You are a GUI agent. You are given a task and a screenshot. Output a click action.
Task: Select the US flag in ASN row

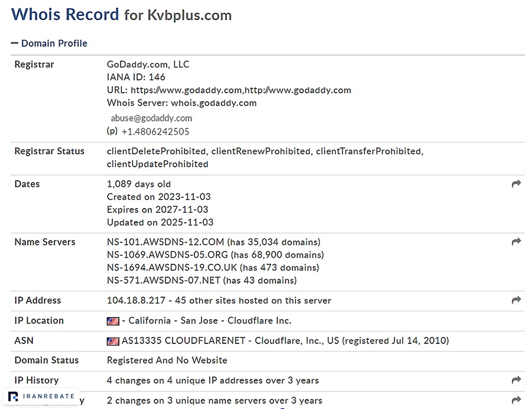[x=113, y=341]
